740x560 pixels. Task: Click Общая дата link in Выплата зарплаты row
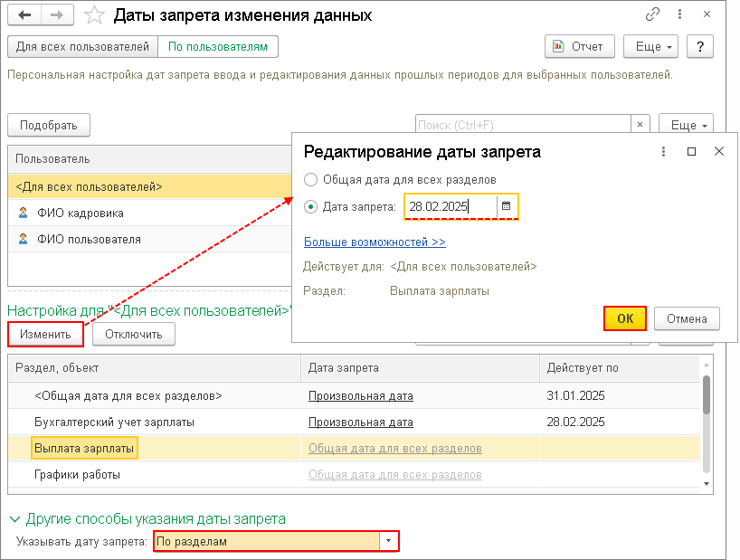(395, 448)
